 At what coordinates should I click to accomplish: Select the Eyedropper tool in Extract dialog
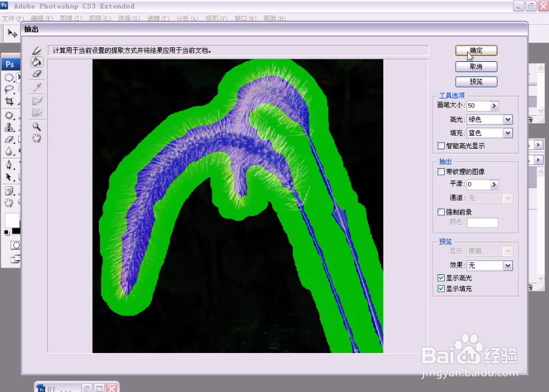coord(37,87)
